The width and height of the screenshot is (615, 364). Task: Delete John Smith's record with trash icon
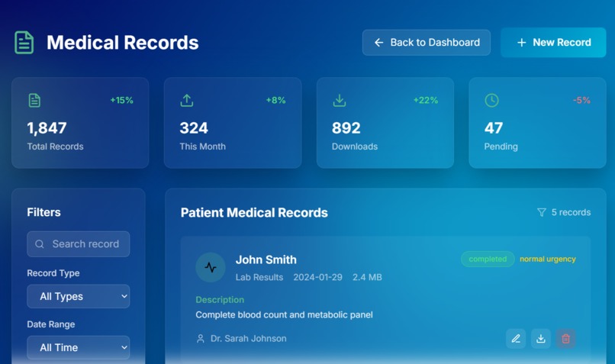point(565,339)
